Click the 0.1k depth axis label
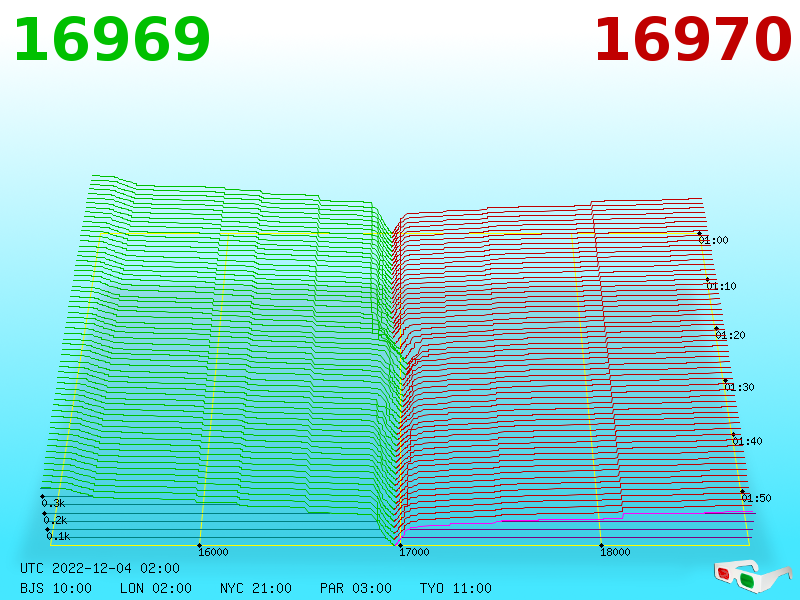Screen dimensions: 800x600 (58, 536)
